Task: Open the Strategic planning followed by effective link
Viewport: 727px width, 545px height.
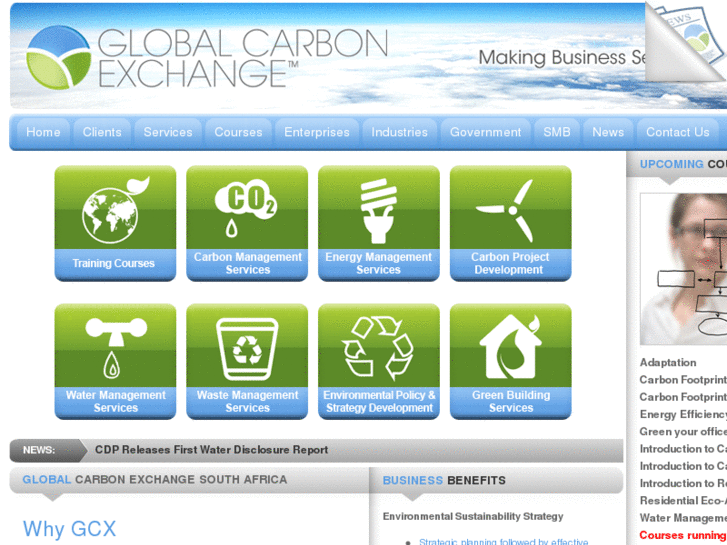Action: tap(504, 541)
